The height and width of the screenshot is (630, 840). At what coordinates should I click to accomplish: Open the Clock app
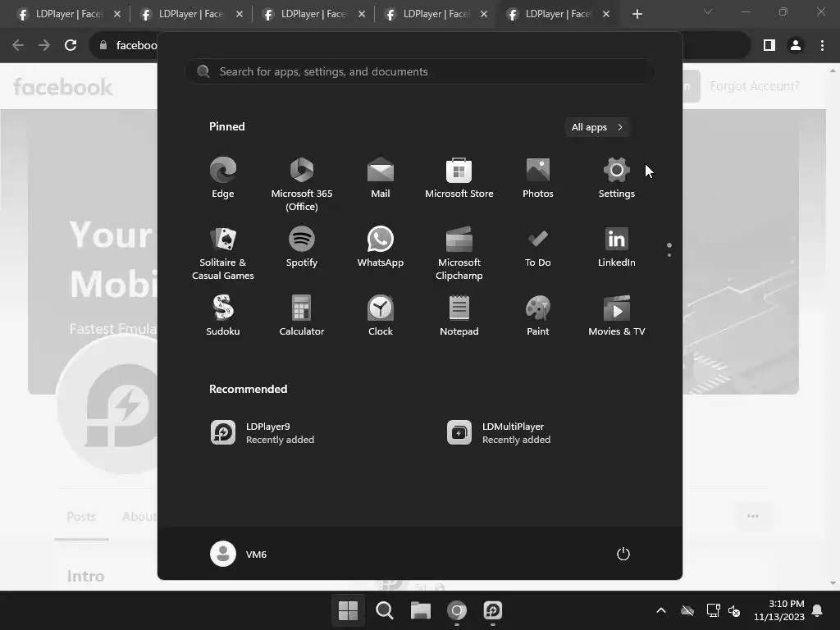point(381,315)
